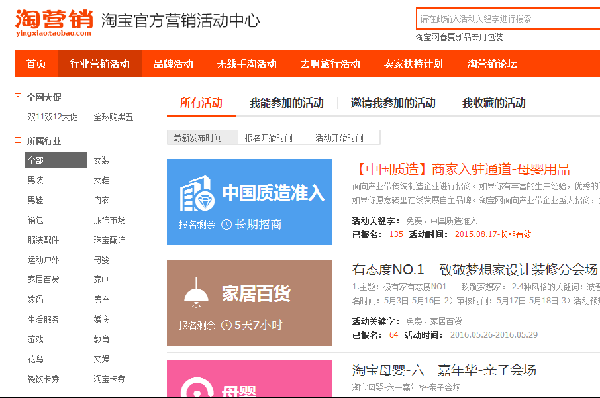The image size is (600, 398).
Task: Open 无线手淘活动 in the navigation bar
Action: coord(246,64)
